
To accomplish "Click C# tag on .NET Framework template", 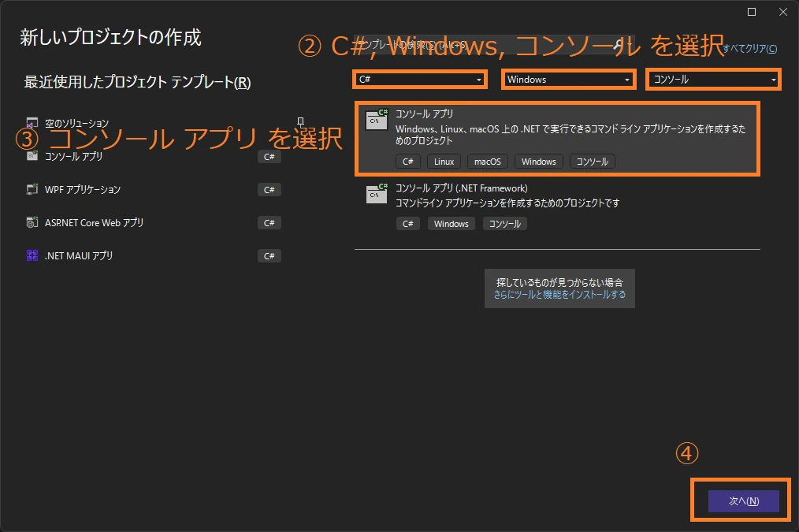I will 407,224.
